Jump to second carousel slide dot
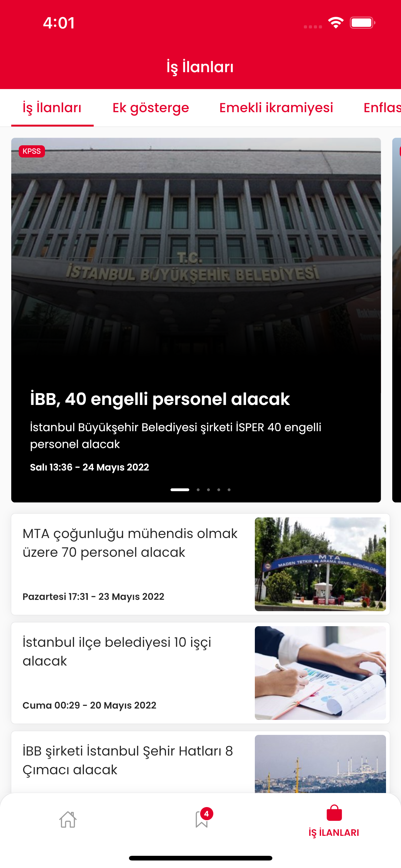Viewport: 401px width, 868px height. pyautogui.click(x=198, y=490)
